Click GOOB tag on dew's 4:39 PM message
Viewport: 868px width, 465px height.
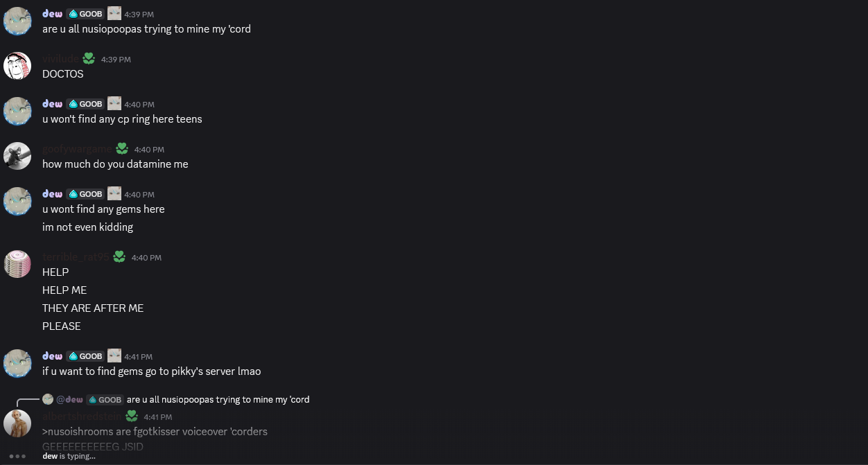(x=85, y=14)
